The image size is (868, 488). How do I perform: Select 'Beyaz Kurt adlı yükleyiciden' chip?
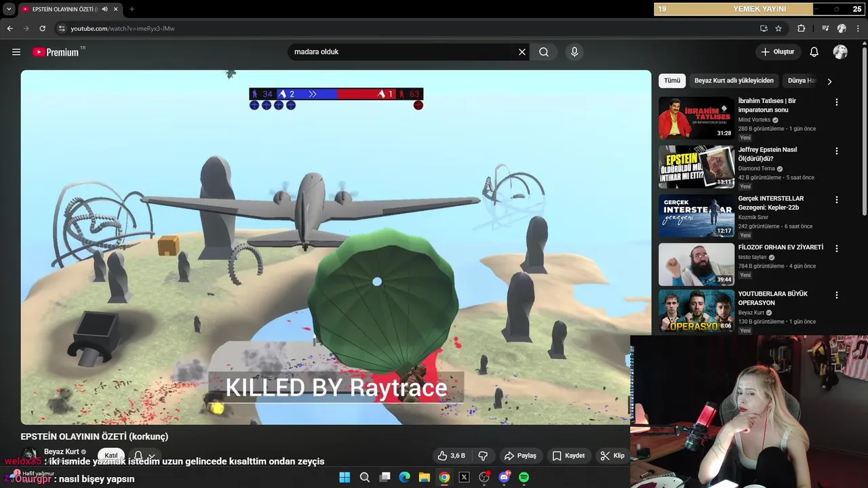pyautogui.click(x=734, y=81)
